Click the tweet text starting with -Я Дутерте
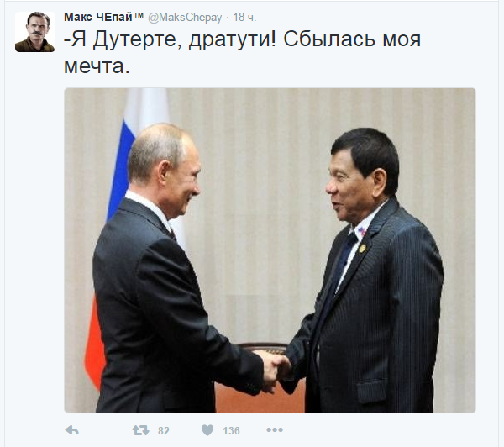The width and height of the screenshot is (504, 447). [x=243, y=53]
